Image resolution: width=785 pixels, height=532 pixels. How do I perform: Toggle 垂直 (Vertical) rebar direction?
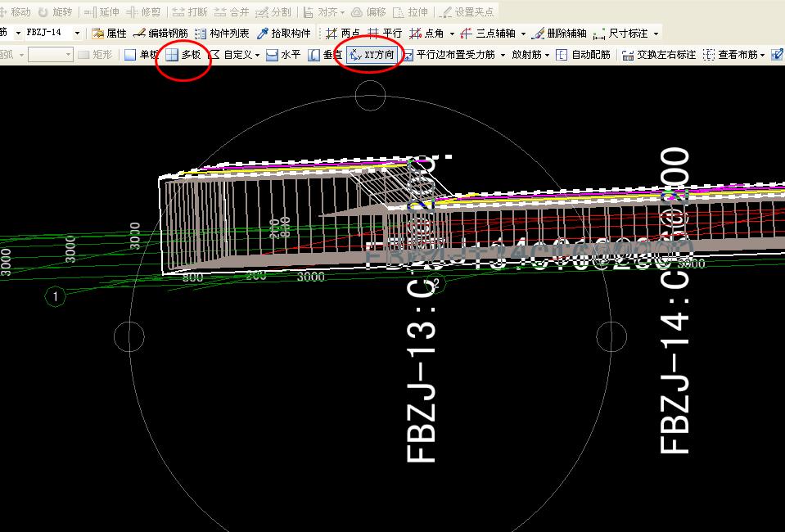tap(324, 55)
